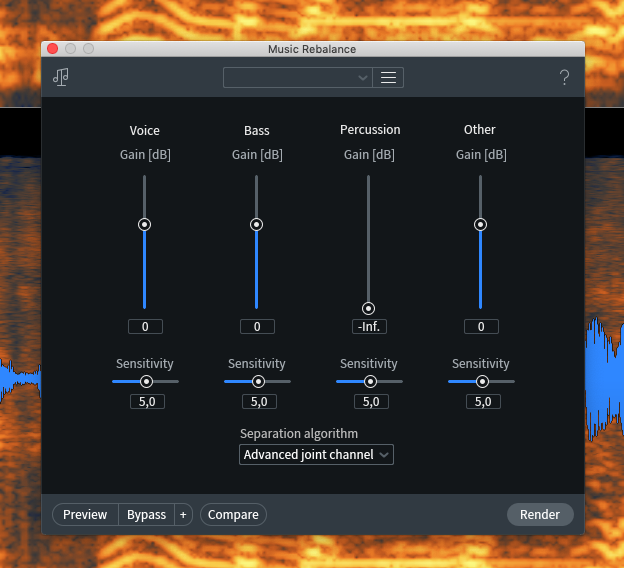
Task: Expand the empty preset dropdown
Action: pos(298,77)
